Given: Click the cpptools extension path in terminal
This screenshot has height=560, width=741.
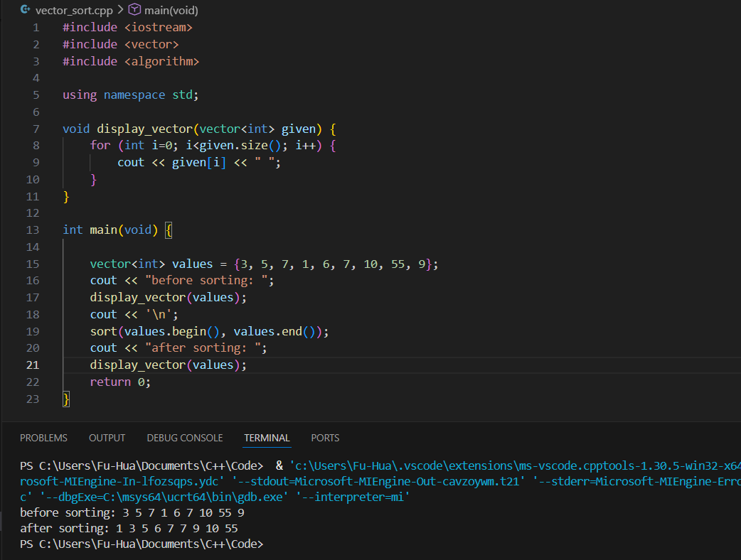Looking at the screenshot, I should [x=512, y=466].
